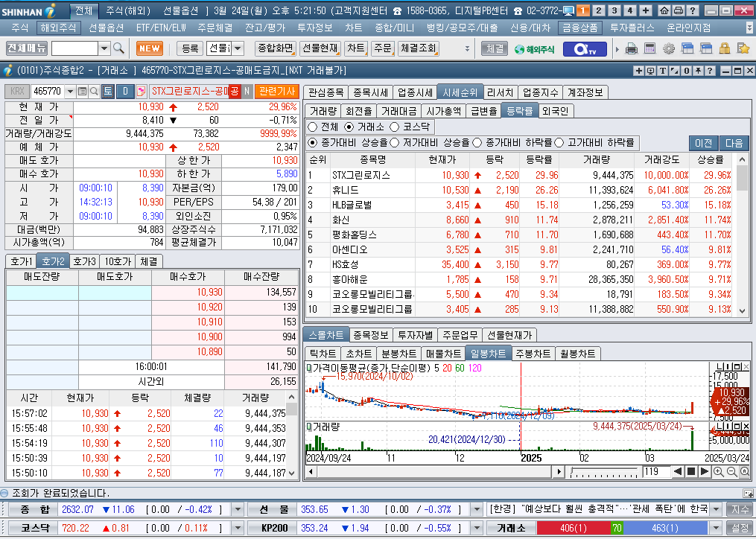Click the orange 관련기사 button
Viewport: 756px width, 539px height.
click(x=277, y=91)
